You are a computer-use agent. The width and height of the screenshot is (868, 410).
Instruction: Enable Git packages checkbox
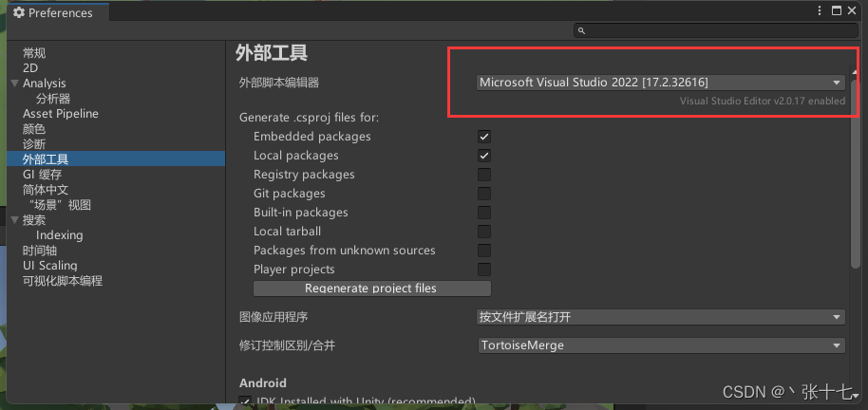[484, 194]
